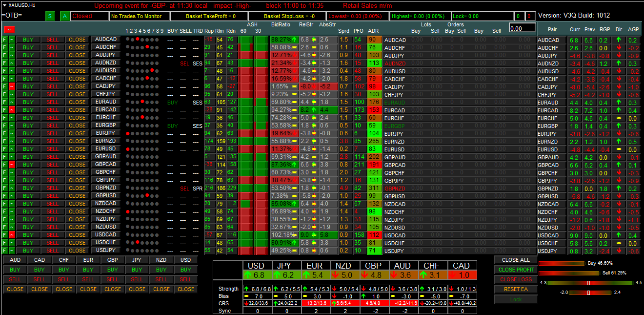Click the red master ~ button above the rows
644x315 pixels.
[x=8, y=30]
